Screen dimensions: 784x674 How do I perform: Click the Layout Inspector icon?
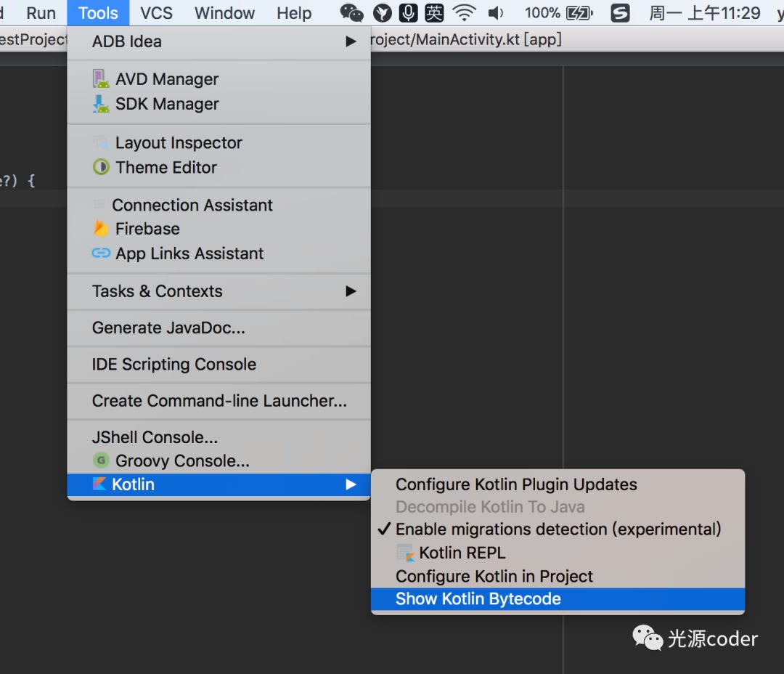pyautogui.click(x=100, y=142)
